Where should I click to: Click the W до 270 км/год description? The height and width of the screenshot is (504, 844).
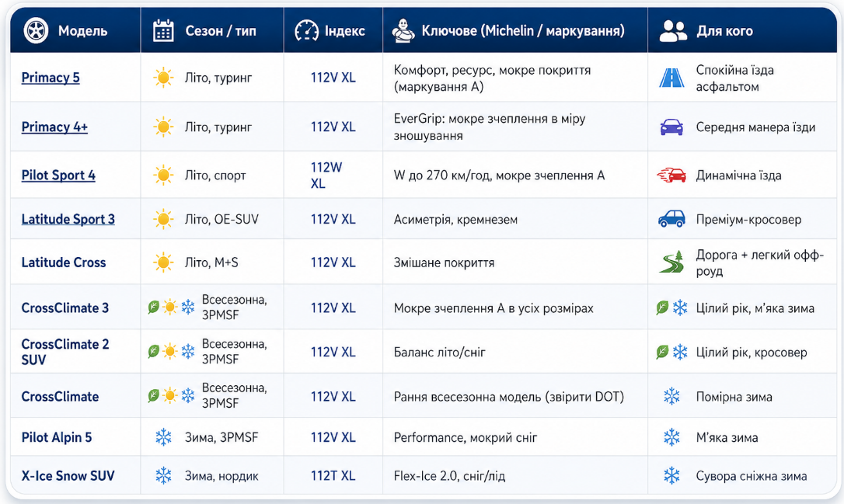[499, 176]
